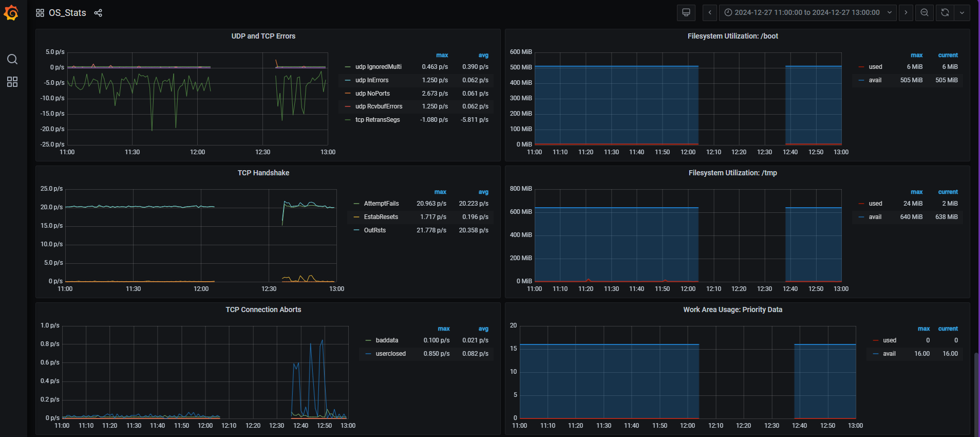The height and width of the screenshot is (437, 980).
Task: Sort TCP Handshake legend by max
Action: pos(440,192)
